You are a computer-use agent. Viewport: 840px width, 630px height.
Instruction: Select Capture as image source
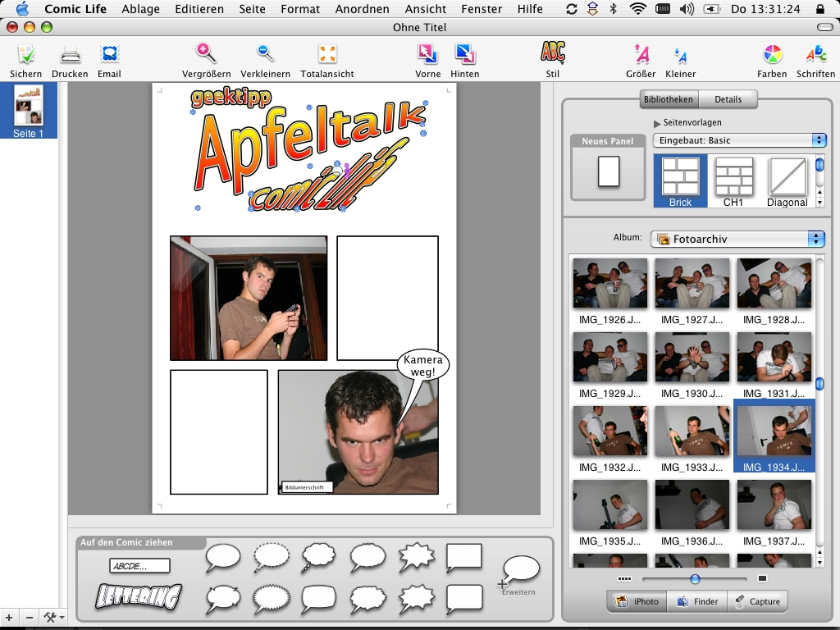757,601
